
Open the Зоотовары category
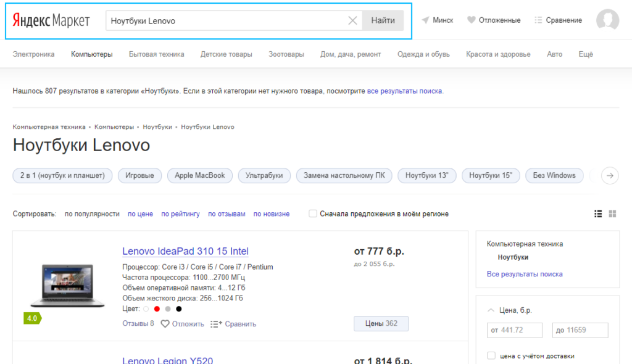click(x=286, y=54)
